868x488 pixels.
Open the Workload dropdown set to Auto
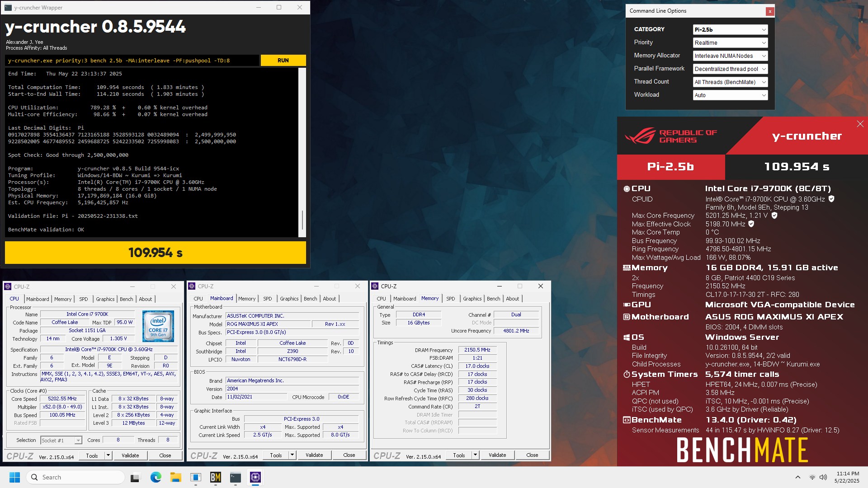tap(730, 95)
